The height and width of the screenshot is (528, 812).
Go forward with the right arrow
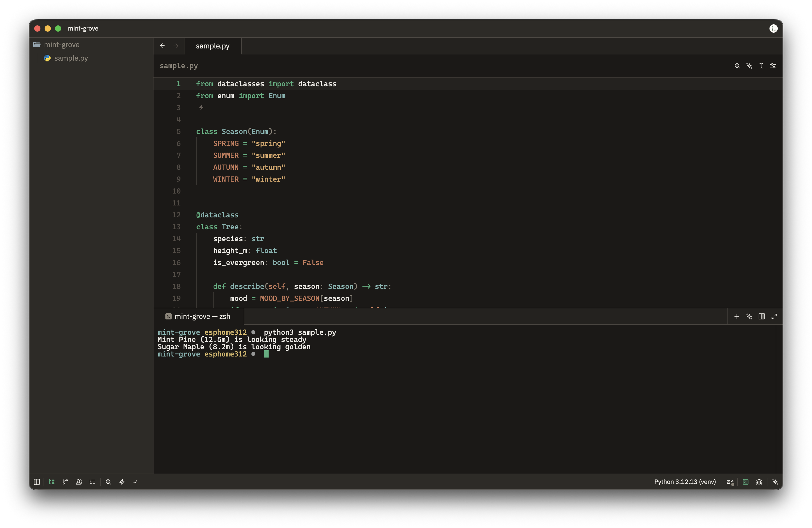tap(176, 46)
